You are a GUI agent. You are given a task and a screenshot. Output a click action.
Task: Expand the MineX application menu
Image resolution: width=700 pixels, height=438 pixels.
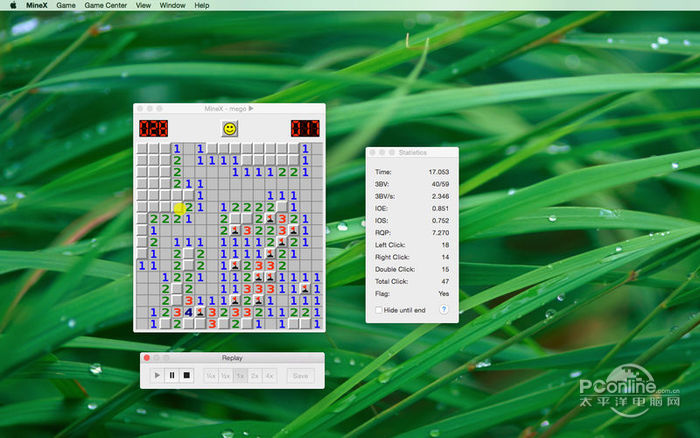[x=37, y=5]
